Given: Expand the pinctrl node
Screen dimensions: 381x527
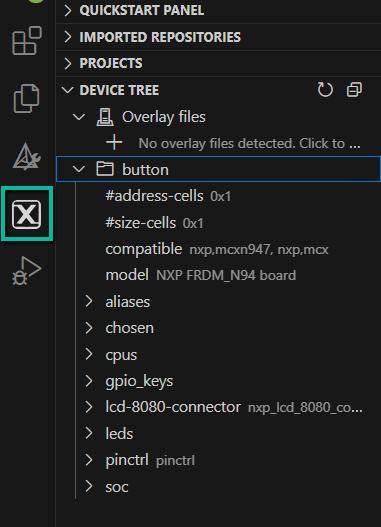Looking at the screenshot, I should (89, 460).
